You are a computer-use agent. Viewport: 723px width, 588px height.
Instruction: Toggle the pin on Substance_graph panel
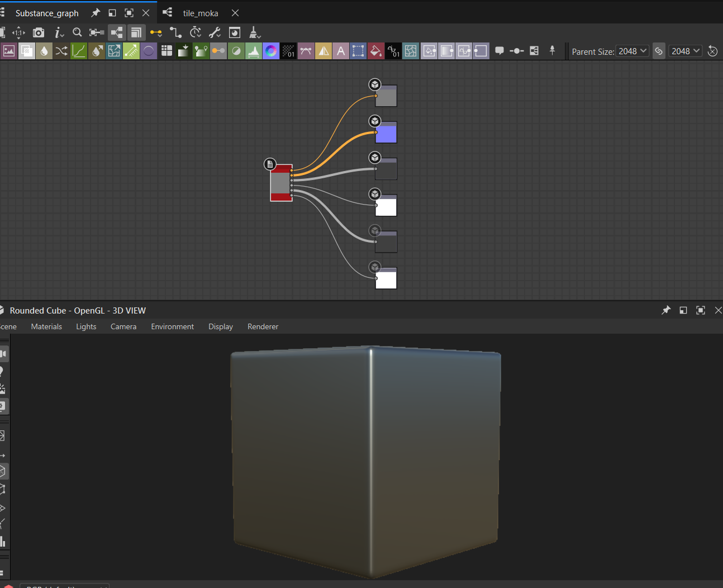[96, 13]
